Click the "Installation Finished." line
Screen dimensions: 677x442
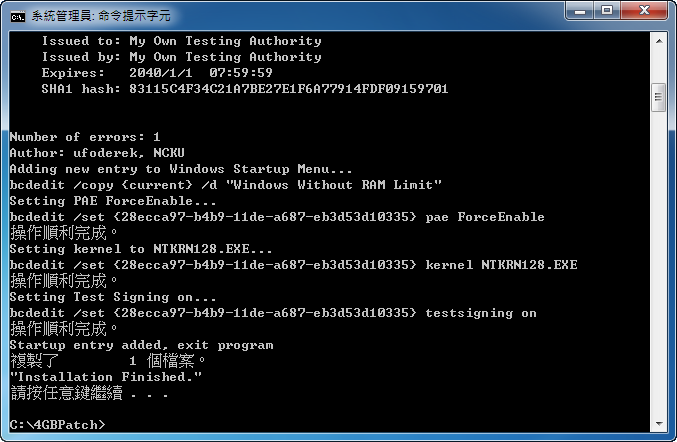click(106, 377)
